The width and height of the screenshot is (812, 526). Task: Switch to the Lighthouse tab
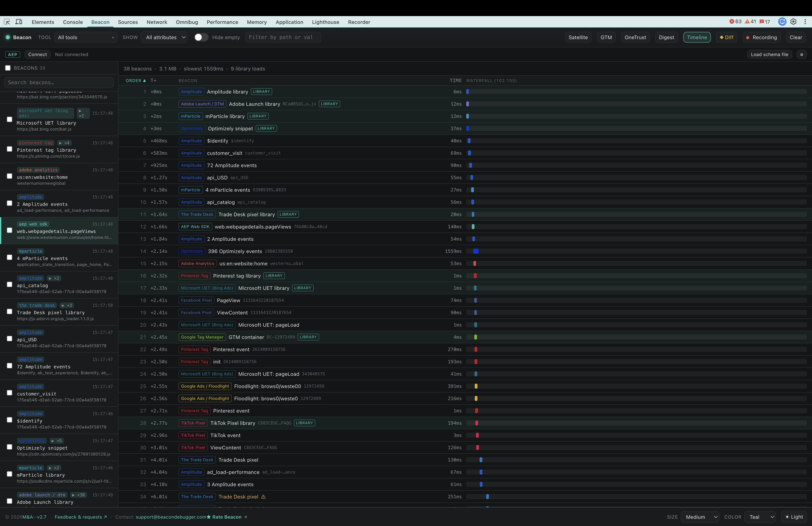point(325,22)
